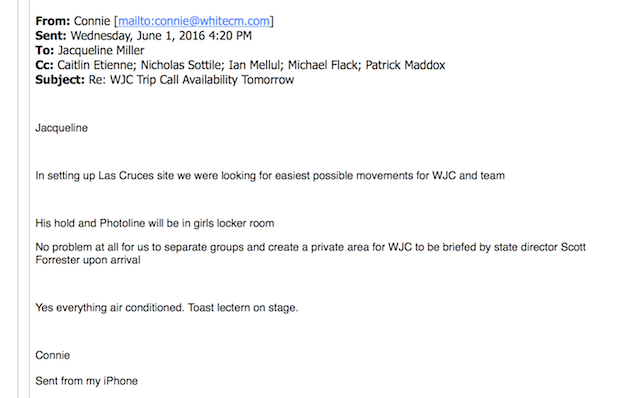Viewport: 630px width, 398px height.
Task: Click Caitlin Etienne in the Cc line
Action: (95, 65)
